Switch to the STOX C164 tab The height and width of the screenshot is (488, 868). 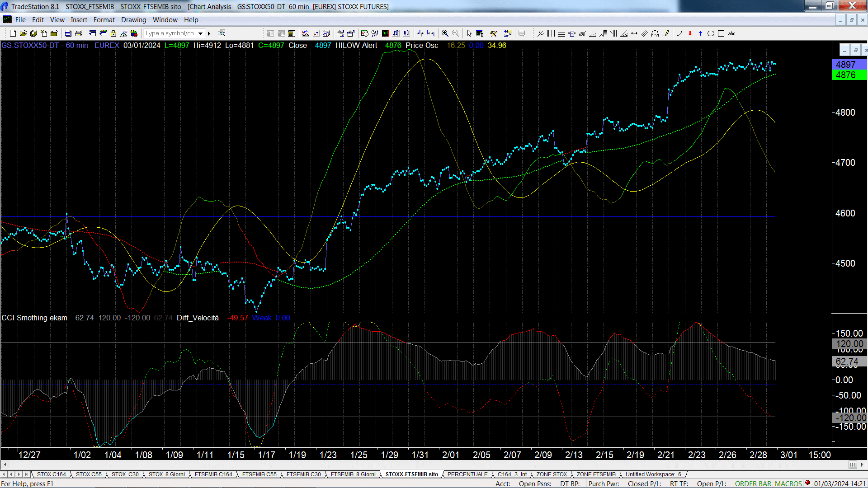(x=51, y=474)
